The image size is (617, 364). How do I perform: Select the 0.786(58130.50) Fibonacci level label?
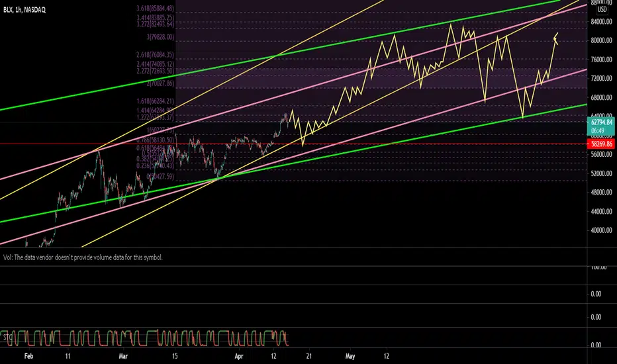pos(155,140)
